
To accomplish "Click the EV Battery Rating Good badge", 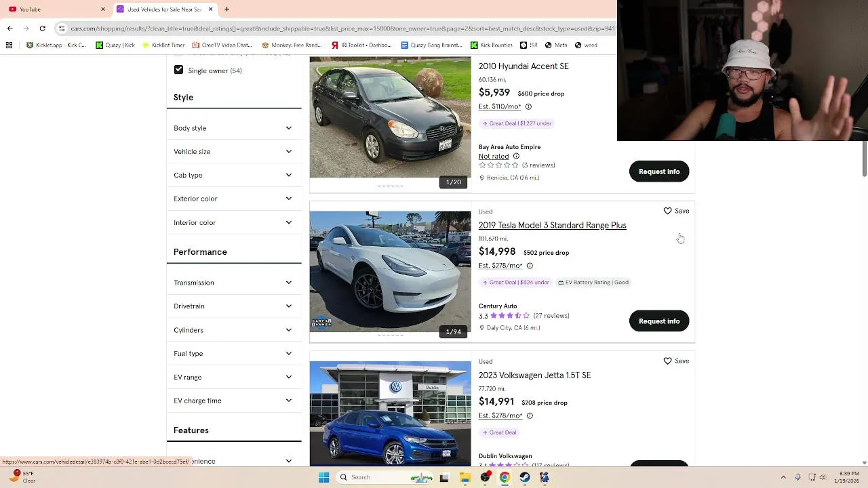I will click(x=593, y=283).
